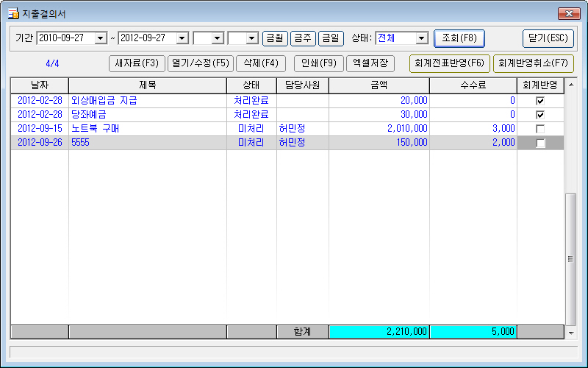Select the 5555 title cell
588x368 pixels.
[x=148, y=143]
